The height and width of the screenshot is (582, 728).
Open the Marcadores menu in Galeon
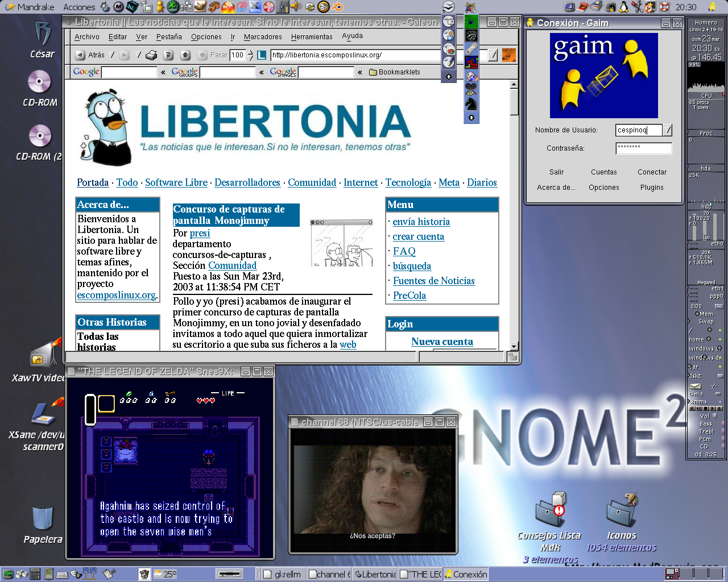tap(263, 37)
